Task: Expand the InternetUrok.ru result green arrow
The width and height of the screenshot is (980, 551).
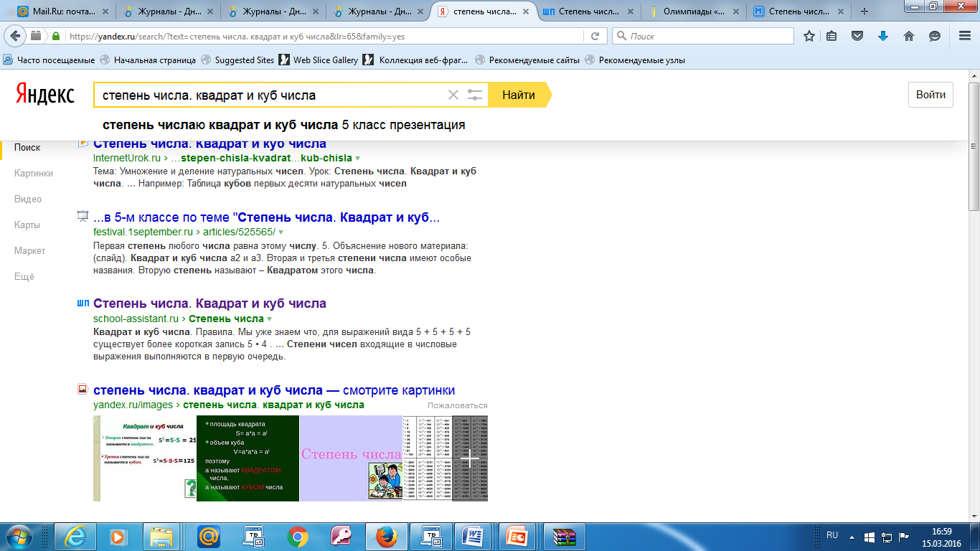Action: [x=358, y=158]
